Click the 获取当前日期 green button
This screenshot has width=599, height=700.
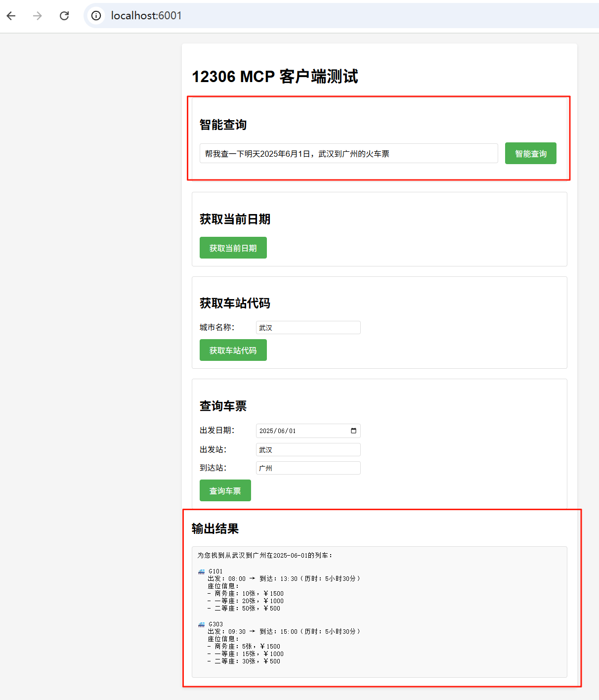point(233,248)
